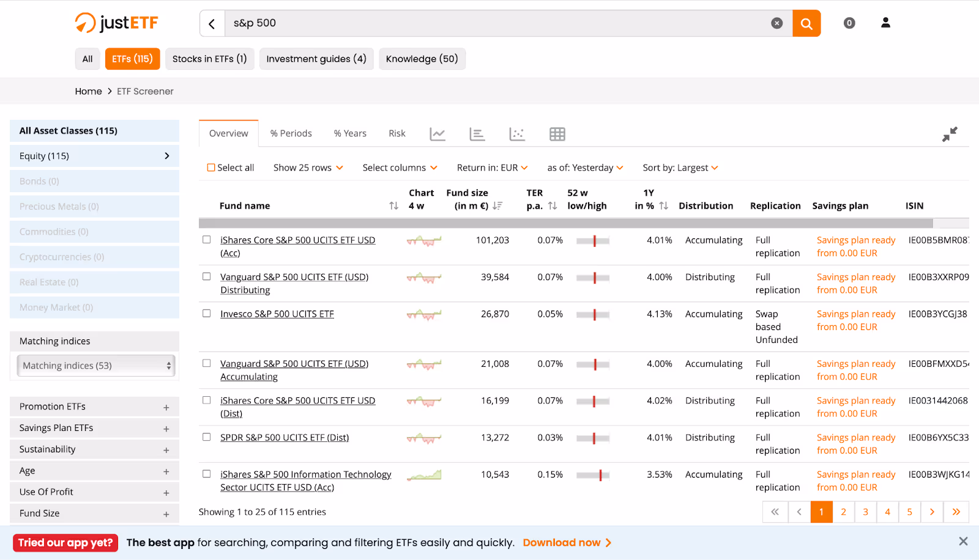Open Return in: EUR dropdown
Viewport: 979px width, 560px height.
(493, 168)
